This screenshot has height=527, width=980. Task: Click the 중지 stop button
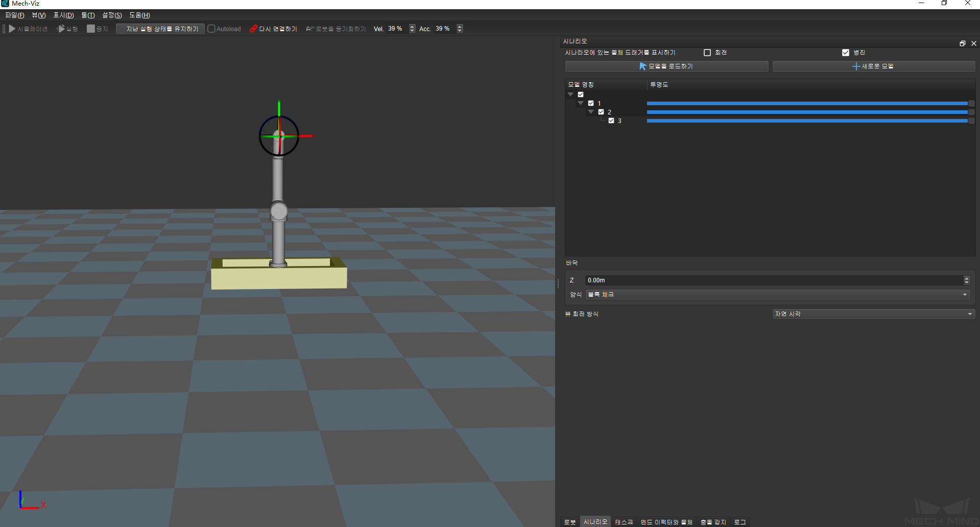97,29
